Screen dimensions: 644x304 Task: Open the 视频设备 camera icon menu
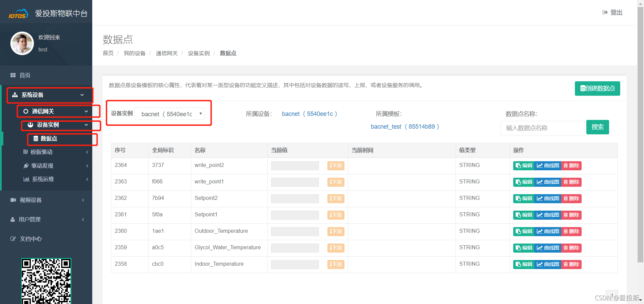pyautogui.click(x=13, y=200)
